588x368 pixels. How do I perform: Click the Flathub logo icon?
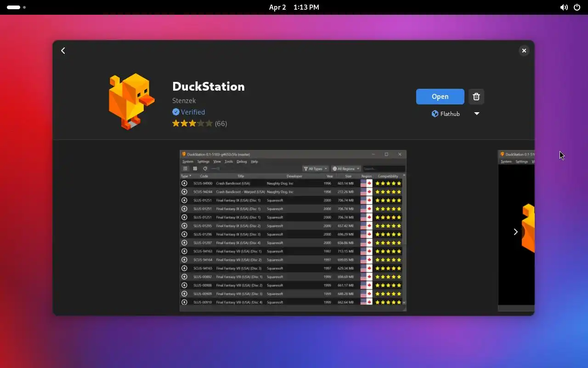click(435, 114)
